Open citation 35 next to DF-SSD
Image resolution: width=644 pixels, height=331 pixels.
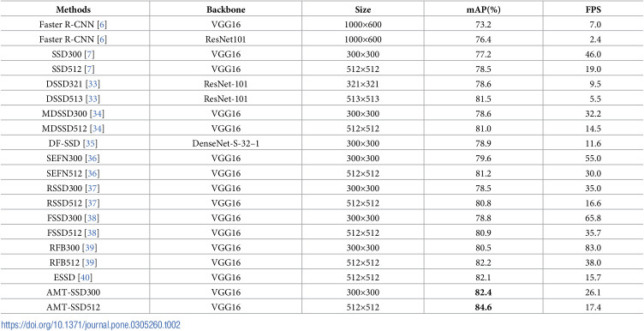click(x=90, y=143)
